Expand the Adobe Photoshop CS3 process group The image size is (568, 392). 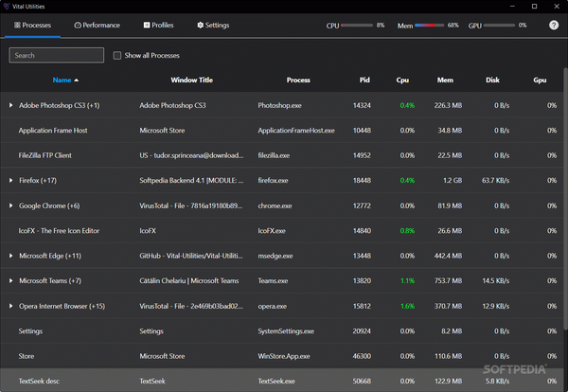(11, 105)
